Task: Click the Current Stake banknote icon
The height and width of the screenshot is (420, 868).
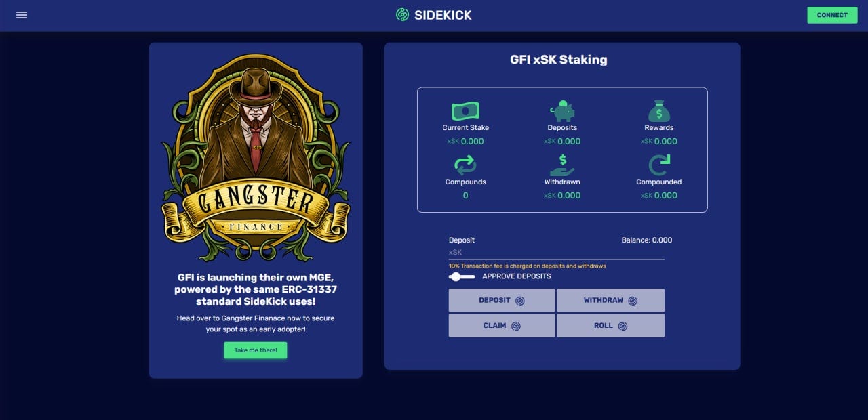Action: [465, 110]
